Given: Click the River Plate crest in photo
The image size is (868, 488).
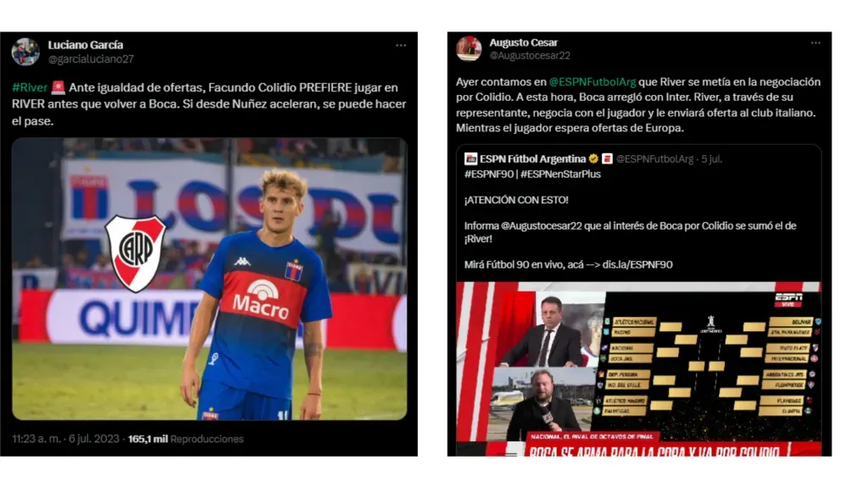Looking at the screenshot, I should tap(136, 252).
